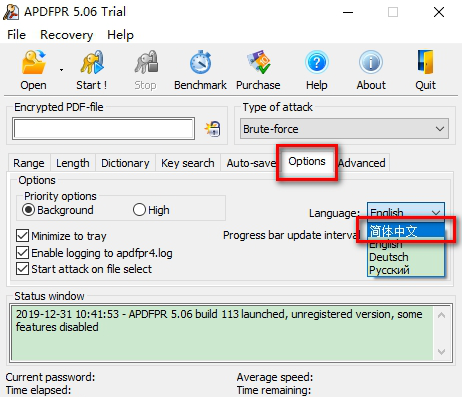
Task: Switch to the Range tab
Action: (x=29, y=163)
